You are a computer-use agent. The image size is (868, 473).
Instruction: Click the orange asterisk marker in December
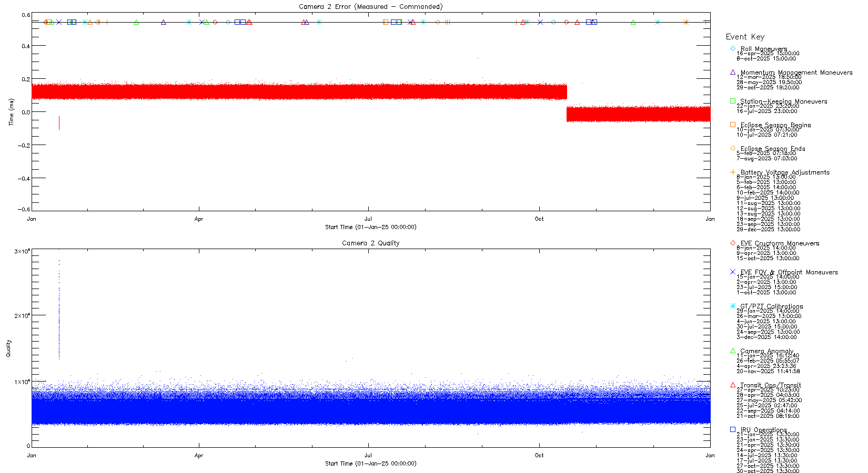686,22
